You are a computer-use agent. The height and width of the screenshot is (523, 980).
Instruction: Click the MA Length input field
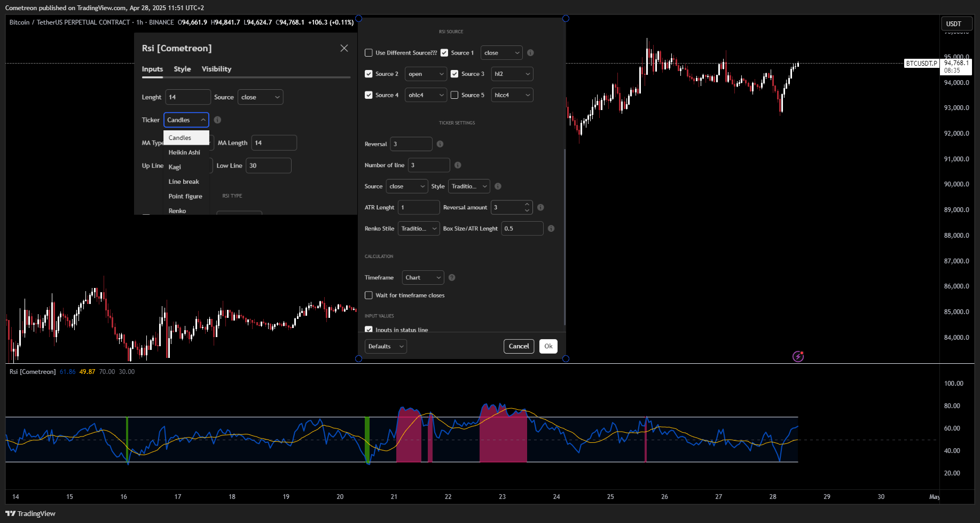point(274,143)
